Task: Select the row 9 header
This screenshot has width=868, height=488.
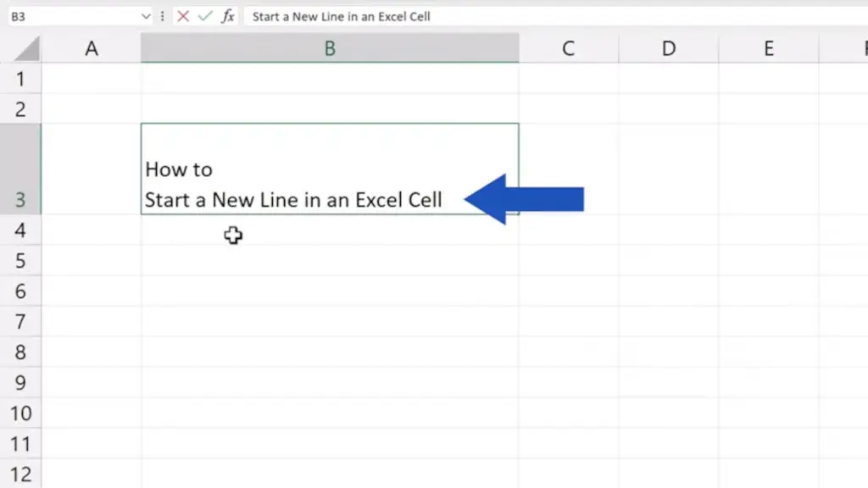Action: 20,382
